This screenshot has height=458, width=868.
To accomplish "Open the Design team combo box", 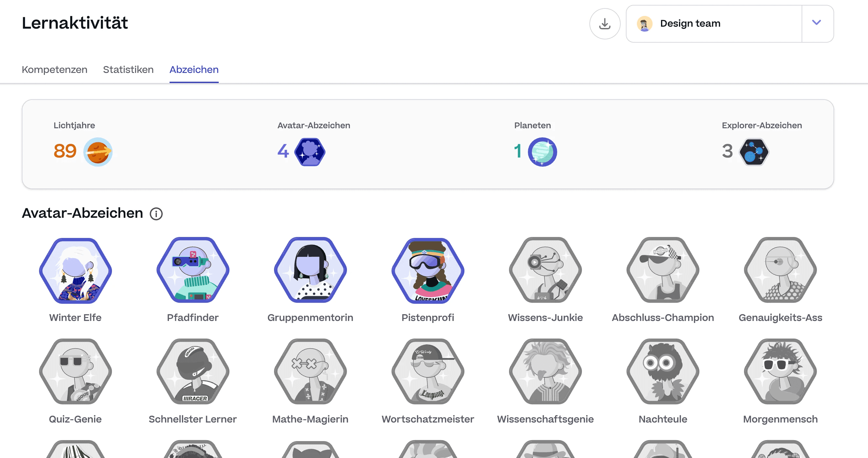I will [x=714, y=23].
